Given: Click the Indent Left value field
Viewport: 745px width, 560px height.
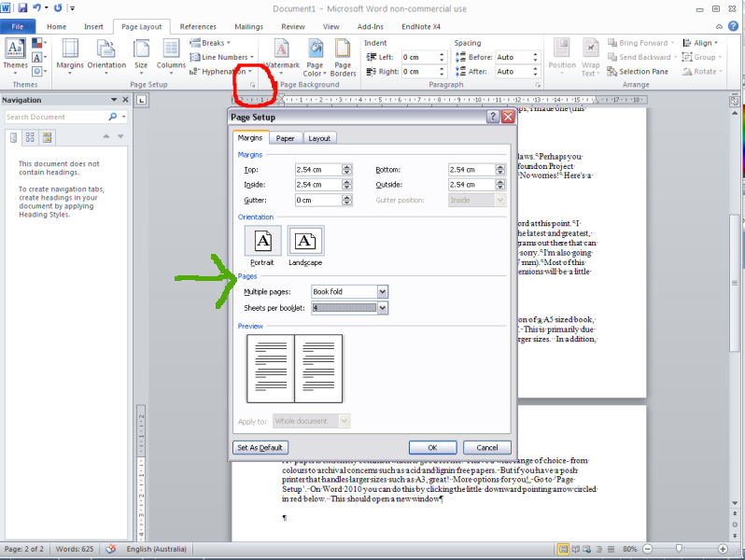Looking at the screenshot, I should (419, 57).
